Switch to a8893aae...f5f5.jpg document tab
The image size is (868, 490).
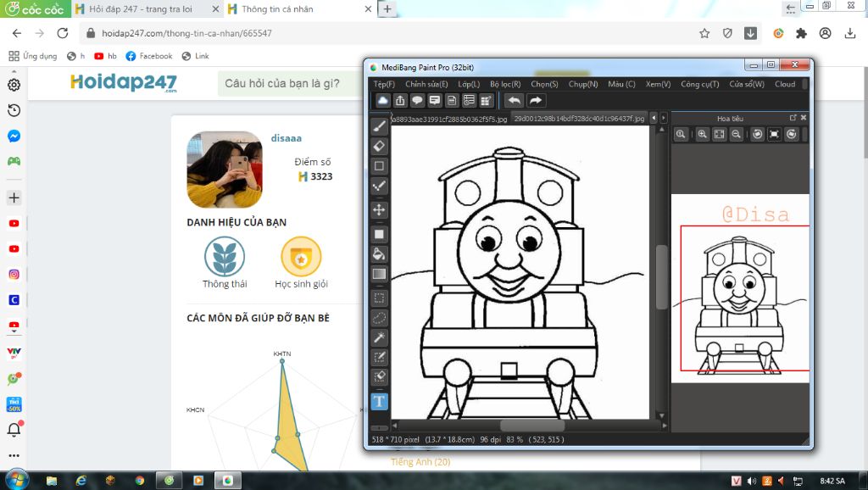click(x=450, y=119)
